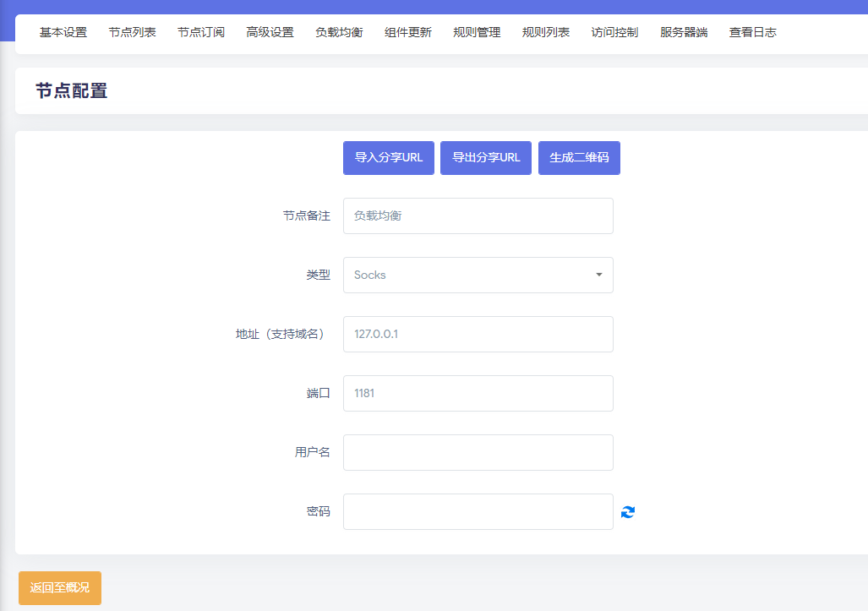This screenshot has height=611, width=868.
Task: Focus the 节点备注 input field
Action: [478, 215]
